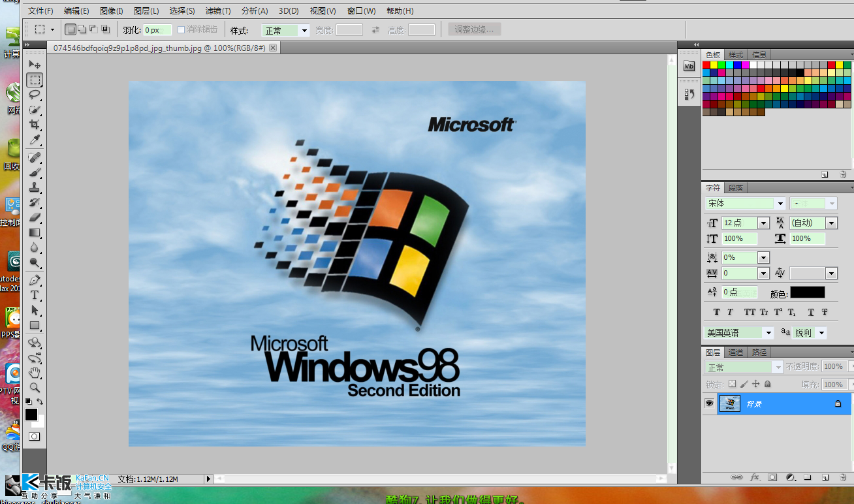Select the Spot Healing Brush tool
The width and height of the screenshot is (854, 504).
[x=35, y=157]
